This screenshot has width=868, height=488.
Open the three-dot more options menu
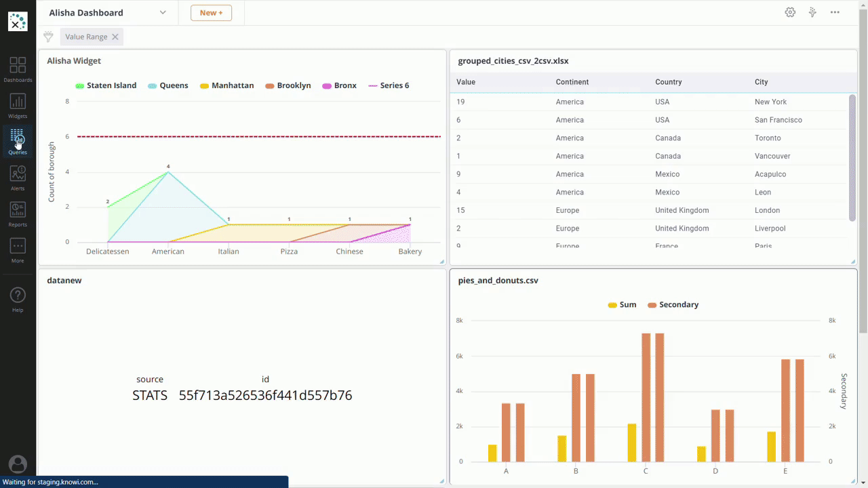(x=835, y=12)
